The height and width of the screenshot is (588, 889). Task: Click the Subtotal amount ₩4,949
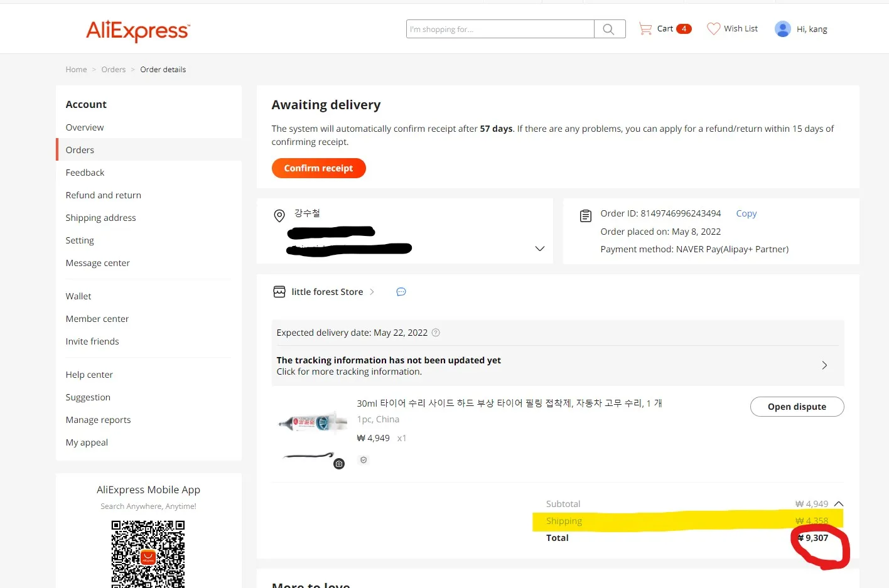tap(812, 504)
